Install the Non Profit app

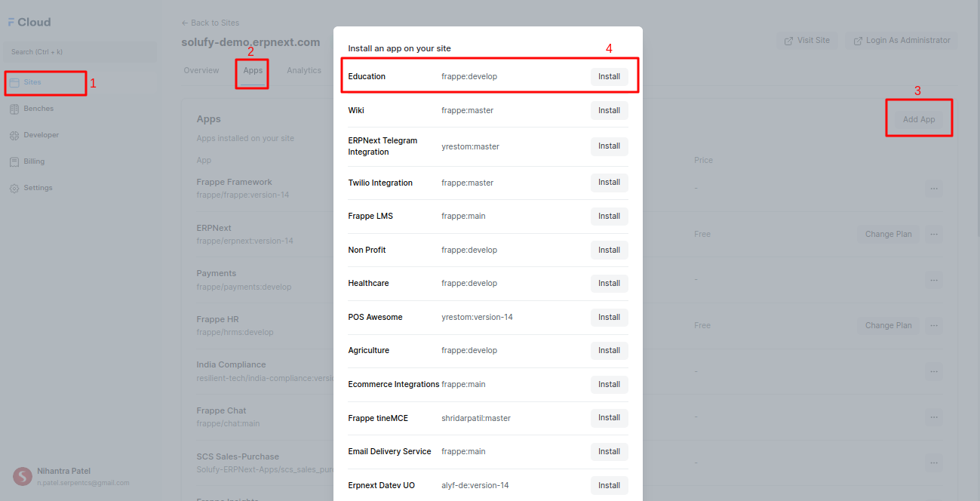pos(609,250)
